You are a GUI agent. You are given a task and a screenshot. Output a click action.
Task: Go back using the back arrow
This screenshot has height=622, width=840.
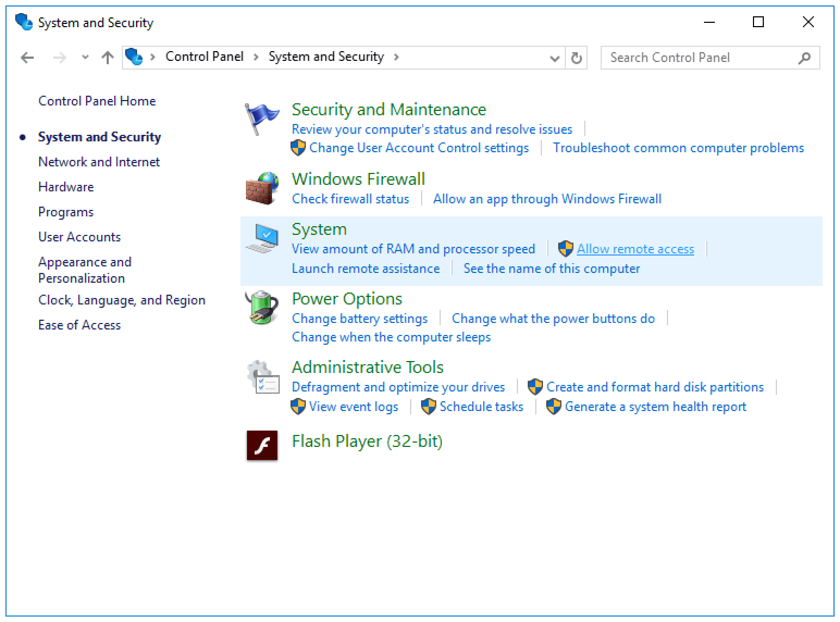click(27, 58)
